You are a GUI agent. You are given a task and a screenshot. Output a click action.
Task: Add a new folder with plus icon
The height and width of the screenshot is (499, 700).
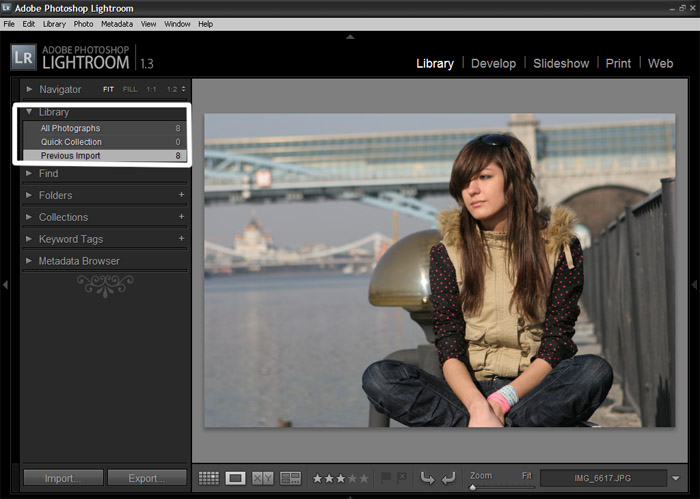(x=181, y=195)
